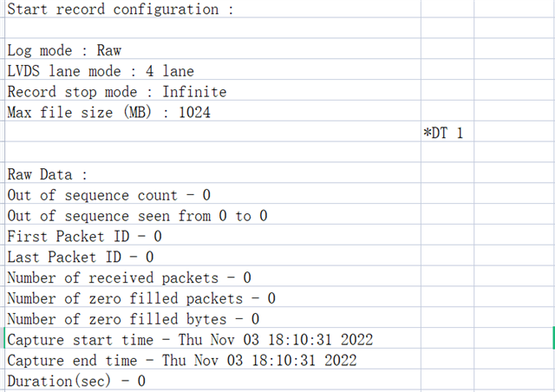Select the 'Number of zero filled packets - 0' cell
This screenshot has height=392, width=555.
(x=141, y=298)
